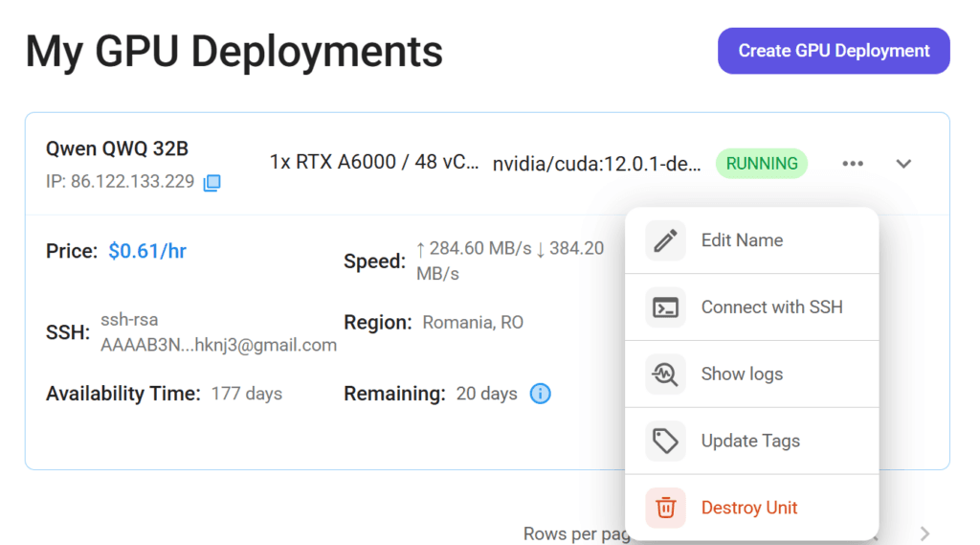Click the terminal icon for Connect with SSH
Viewport: 980px width, 545px height.
(x=665, y=307)
